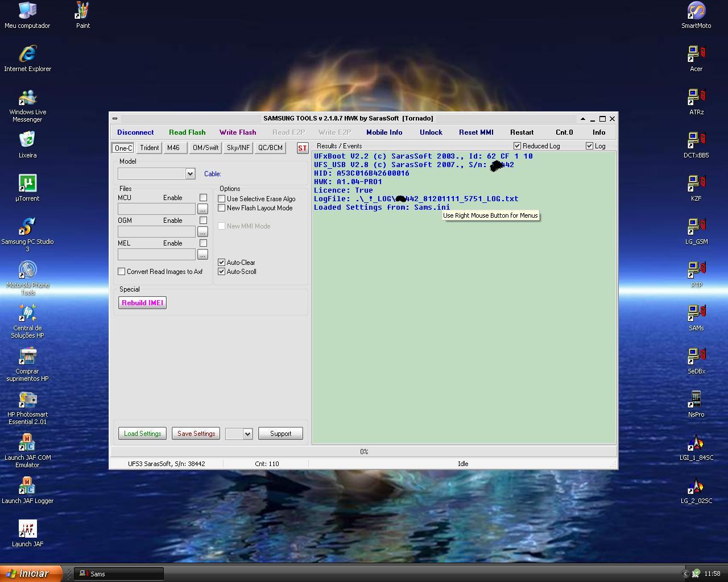Switch to the Trident tab

(150, 148)
